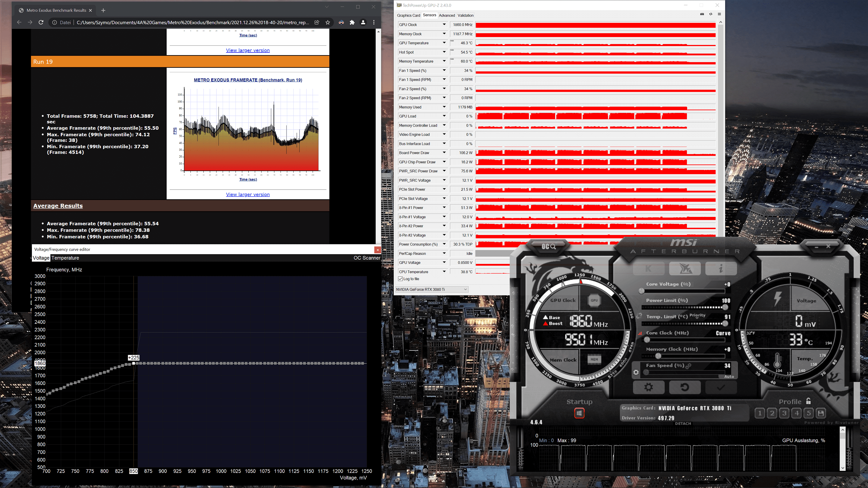Screen dimensions: 868x488
Task: Click fan speed link sync icon
Action: (688, 366)
